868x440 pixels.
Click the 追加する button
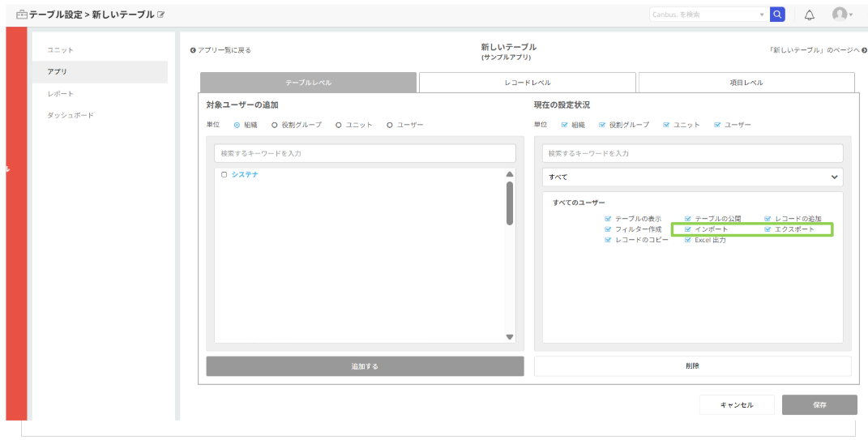[x=365, y=366]
